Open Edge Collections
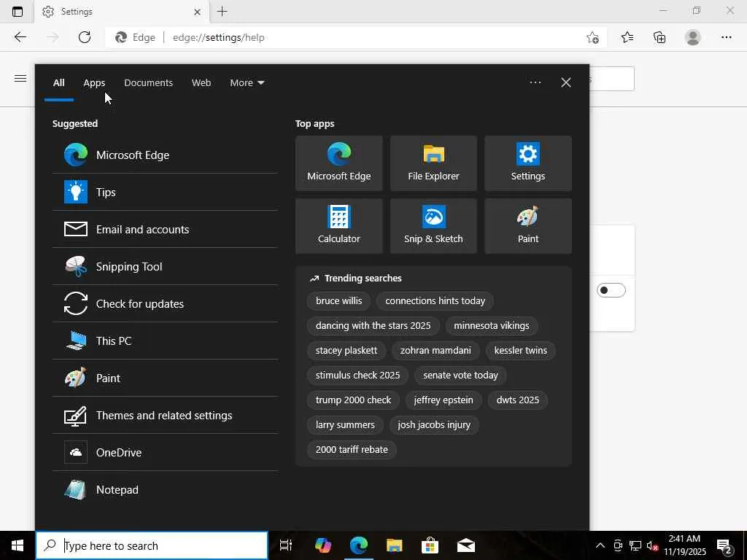 point(659,37)
